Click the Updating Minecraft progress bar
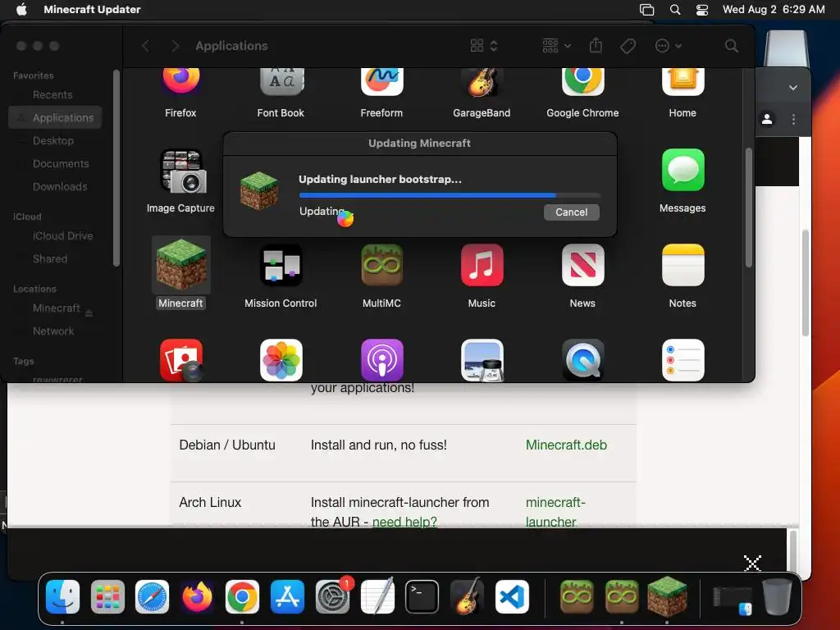The image size is (840, 630). click(450, 195)
